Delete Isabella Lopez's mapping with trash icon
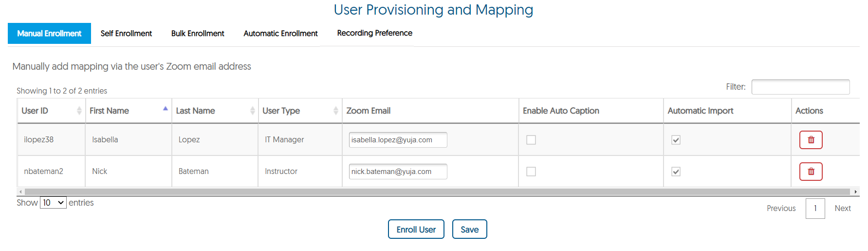The height and width of the screenshot is (251, 868). tap(811, 140)
